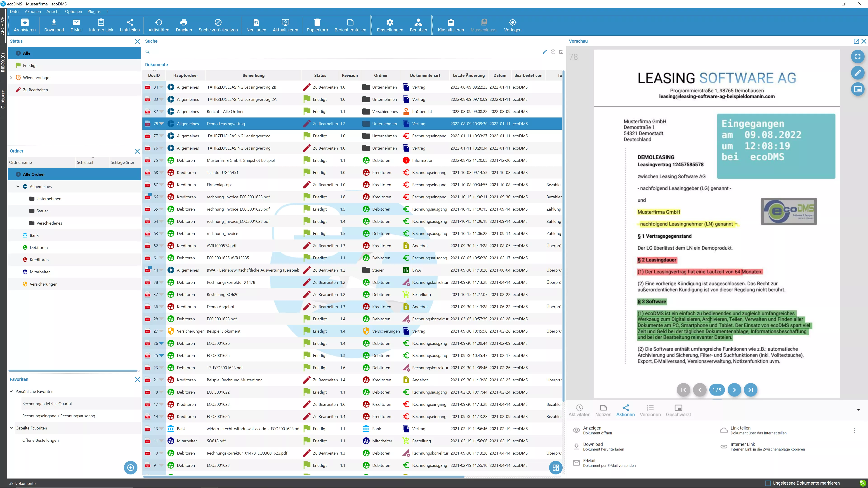This screenshot has width=868, height=488.
Task: Open Benutzer user management
Action: point(418,25)
